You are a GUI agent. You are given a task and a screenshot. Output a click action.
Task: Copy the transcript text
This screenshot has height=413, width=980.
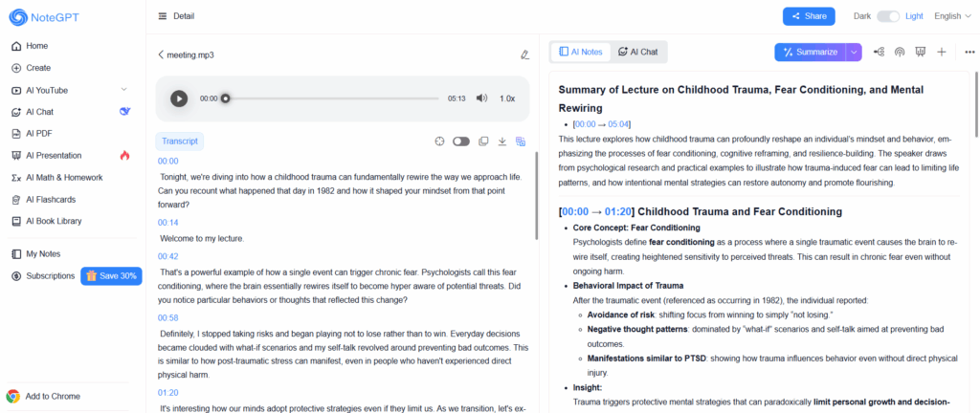pos(483,141)
